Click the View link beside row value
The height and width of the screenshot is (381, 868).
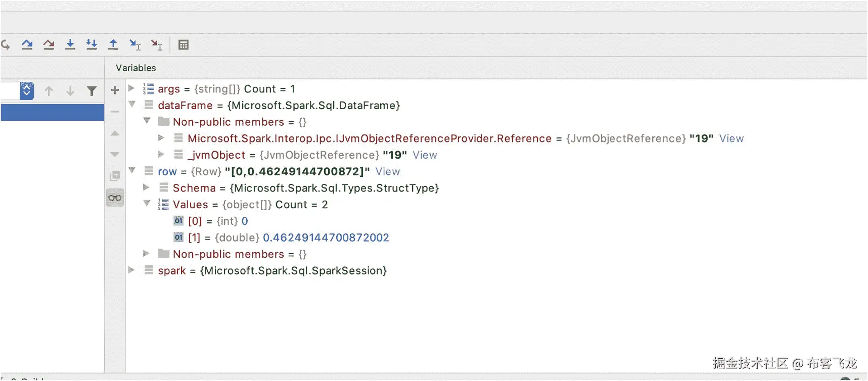388,172
